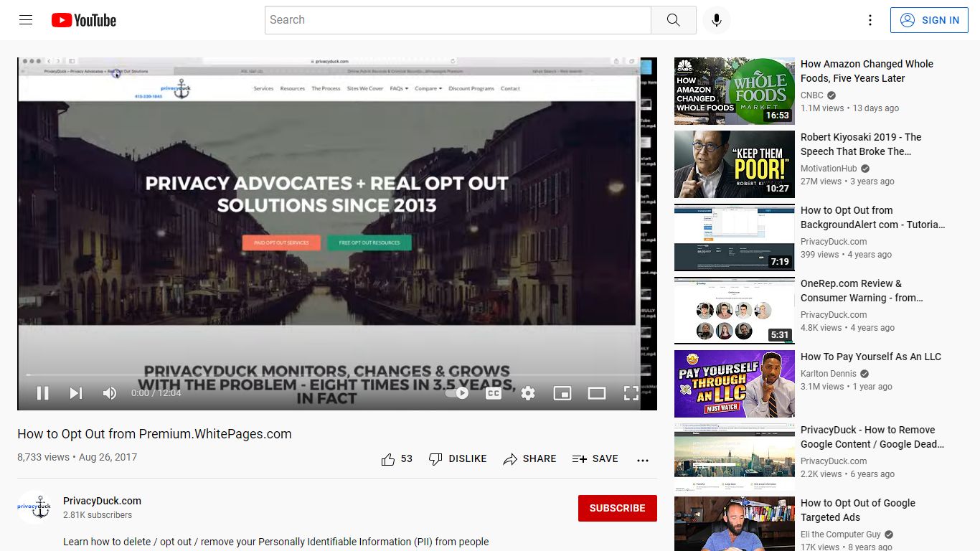Screen dimensions: 980x551
Task: Click the SIGN IN button
Action: (x=929, y=20)
